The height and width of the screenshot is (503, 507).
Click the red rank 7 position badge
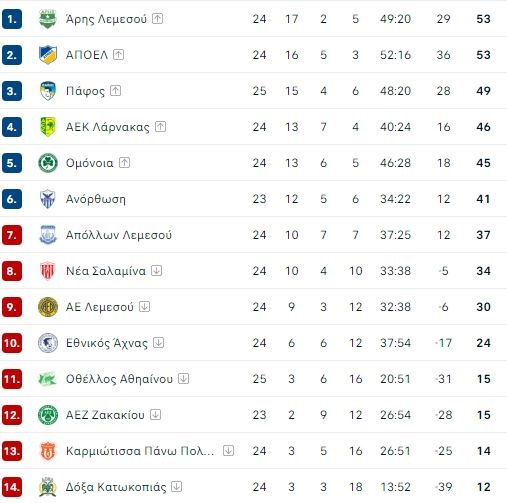click(x=12, y=235)
